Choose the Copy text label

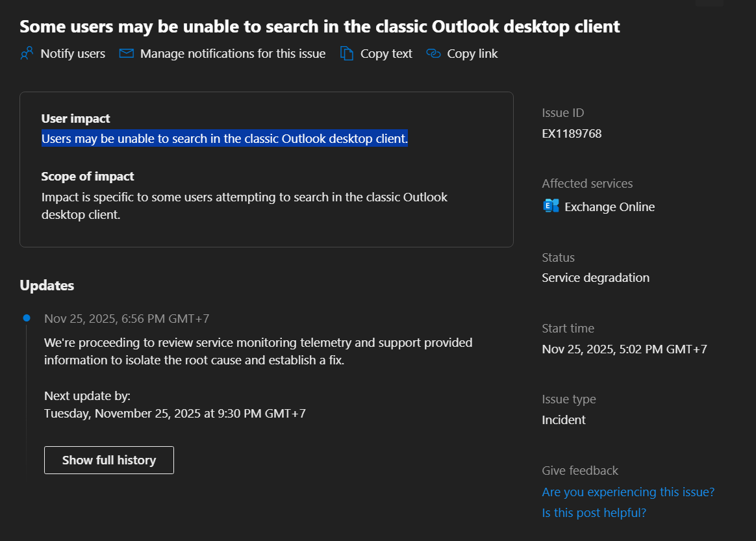pos(386,53)
